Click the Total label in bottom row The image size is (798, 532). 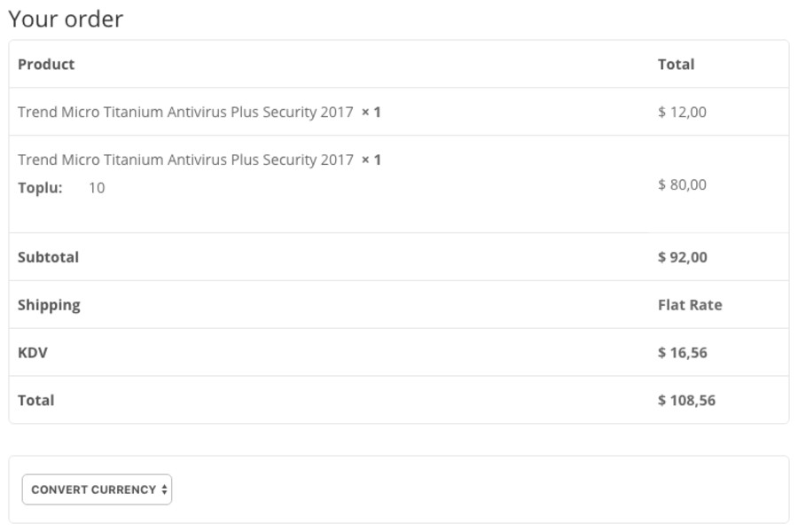36,400
